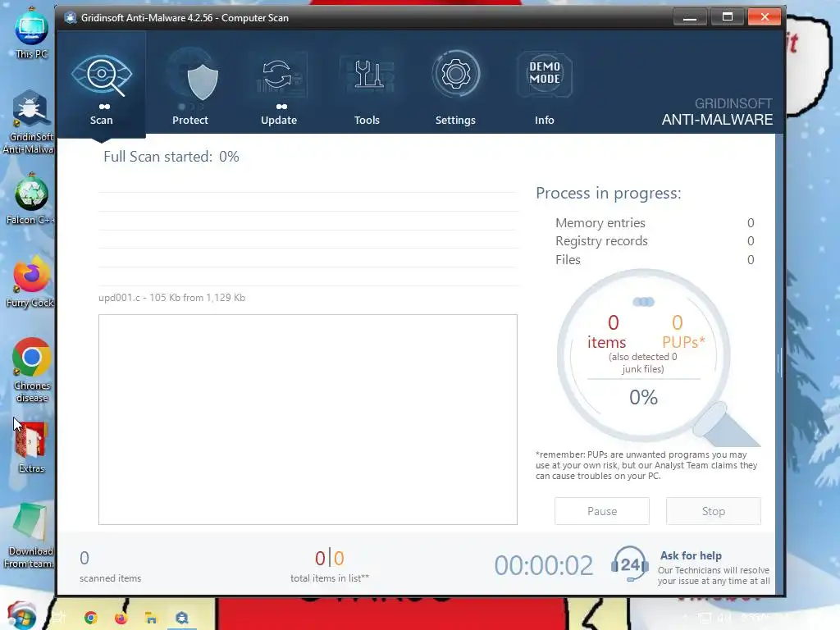Click Gridinsoft Anti-Malware taskbar icon

182,618
